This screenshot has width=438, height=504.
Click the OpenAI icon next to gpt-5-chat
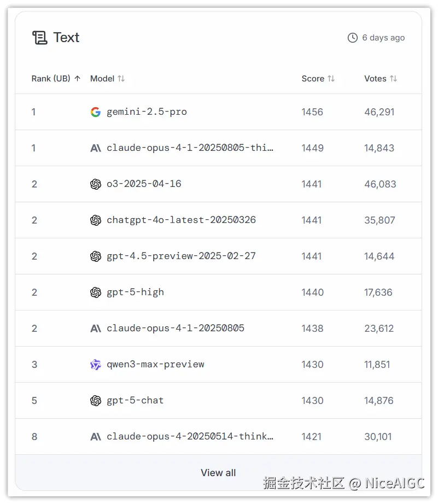(x=96, y=401)
